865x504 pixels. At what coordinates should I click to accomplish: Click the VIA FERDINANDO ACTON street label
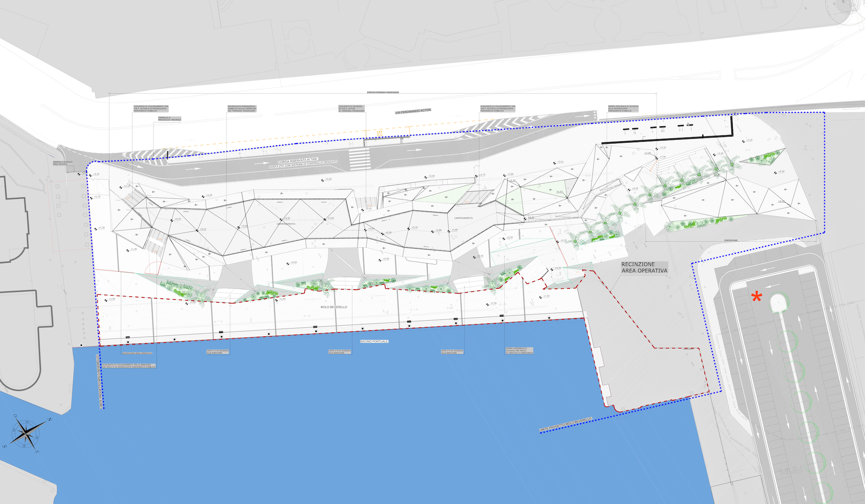pyautogui.click(x=413, y=112)
